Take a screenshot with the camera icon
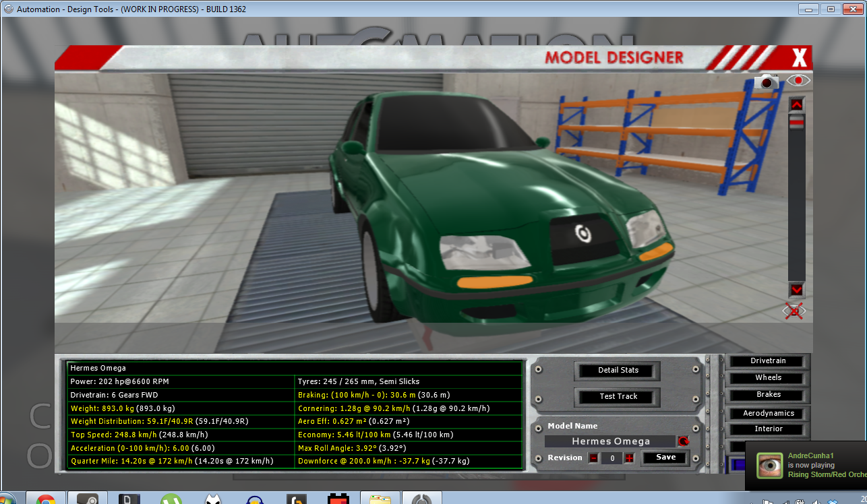This screenshot has height=504, width=867. (767, 82)
